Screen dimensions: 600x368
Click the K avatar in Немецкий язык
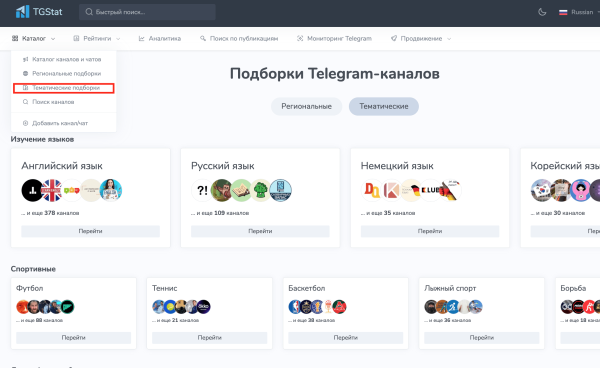pyautogui.click(x=391, y=190)
